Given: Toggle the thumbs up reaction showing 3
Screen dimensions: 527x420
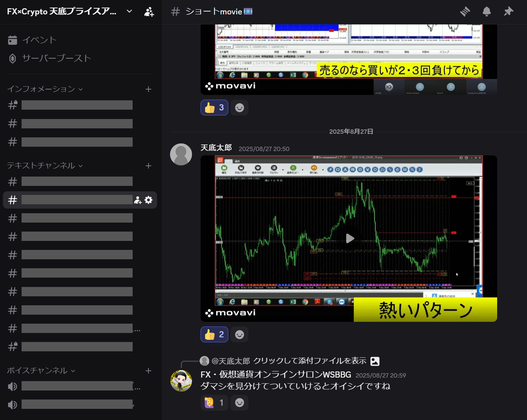Looking at the screenshot, I should tap(214, 108).
